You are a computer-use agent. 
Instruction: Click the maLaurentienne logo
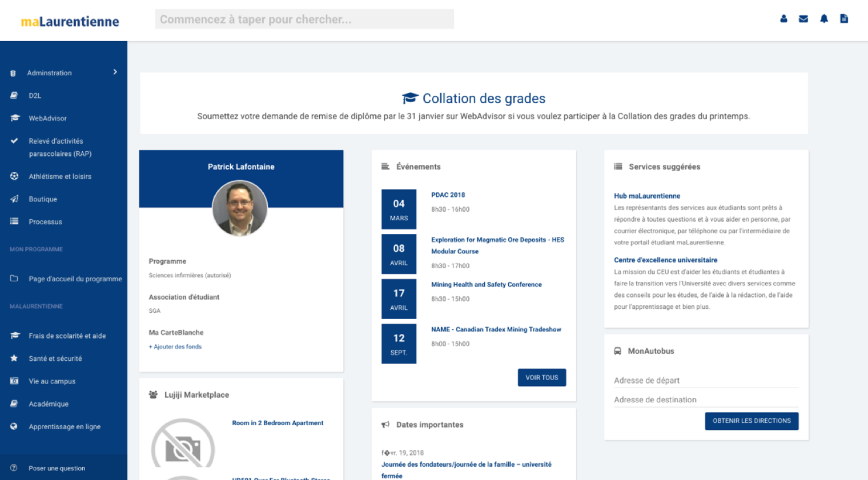(70, 22)
